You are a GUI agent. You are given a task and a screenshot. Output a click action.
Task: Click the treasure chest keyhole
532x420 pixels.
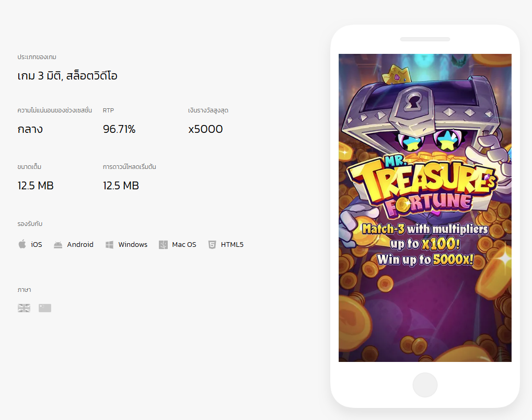[x=413, y=101]
